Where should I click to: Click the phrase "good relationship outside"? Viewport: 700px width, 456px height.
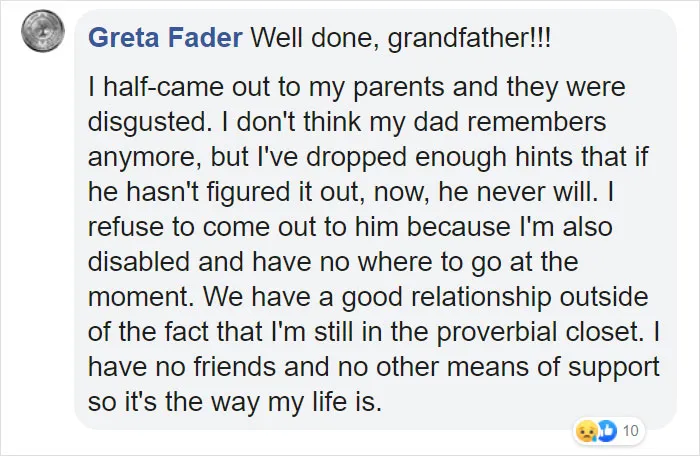tap(495, 297)
